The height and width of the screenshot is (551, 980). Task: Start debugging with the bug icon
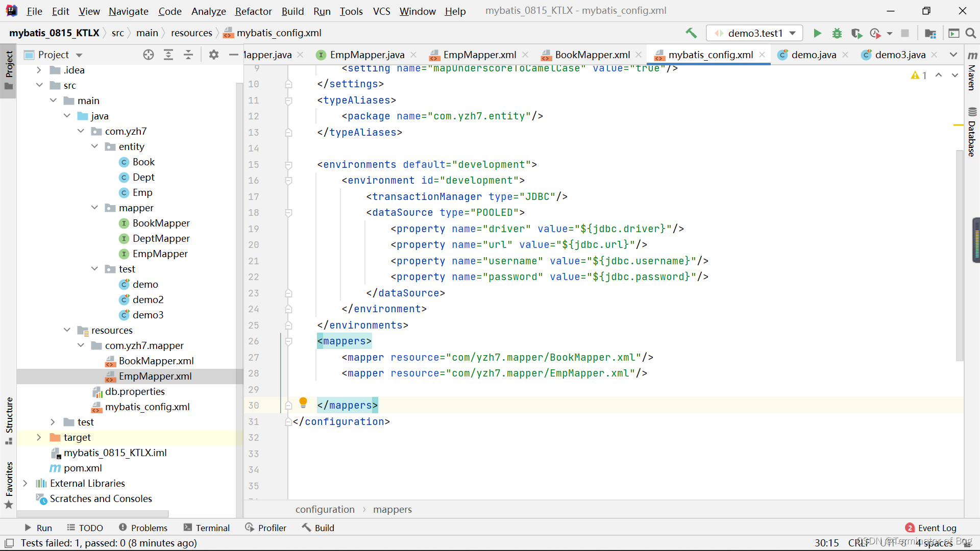(x=837, y=33)
